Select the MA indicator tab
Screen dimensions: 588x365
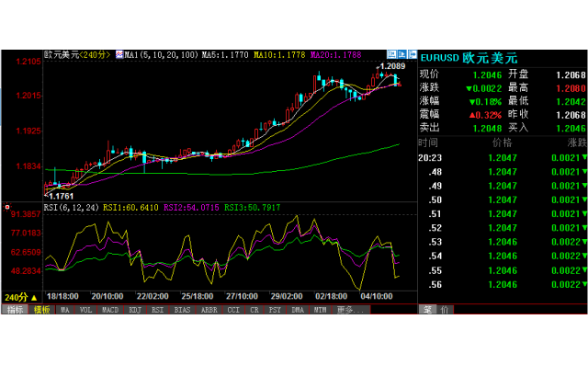coord(65,310)
